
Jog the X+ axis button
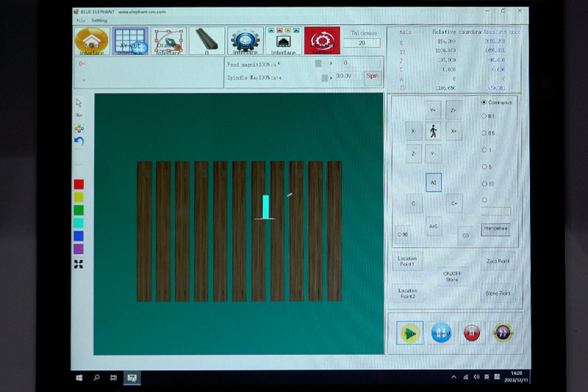pos(453,131)
